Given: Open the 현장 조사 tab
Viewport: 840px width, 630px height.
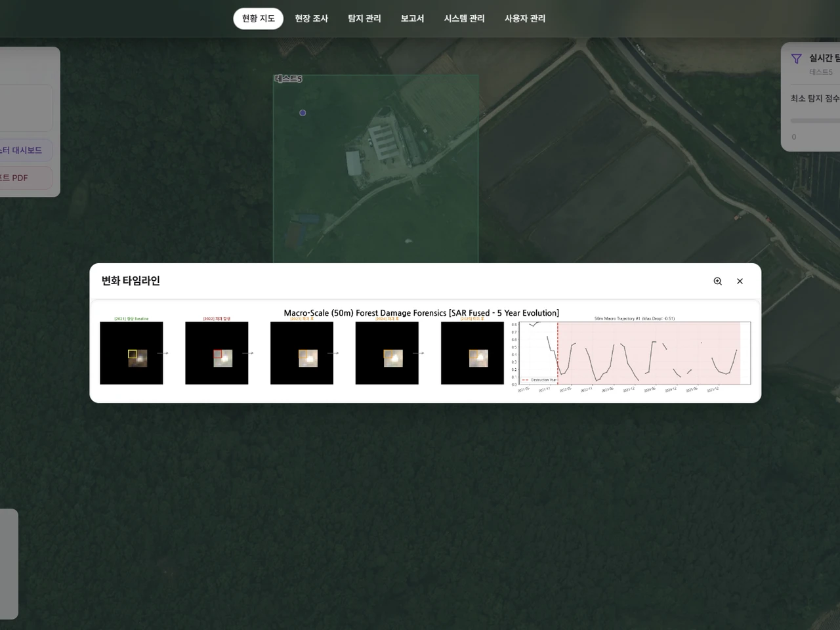Looking at the screenshot, I should tap(311, 18).
